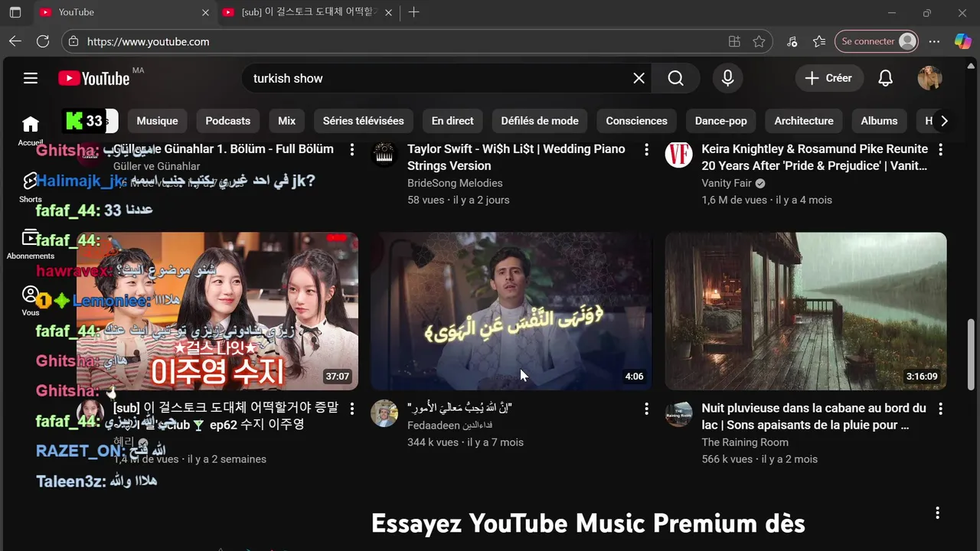
Task: Reload the page
Action: coord(43,41)
